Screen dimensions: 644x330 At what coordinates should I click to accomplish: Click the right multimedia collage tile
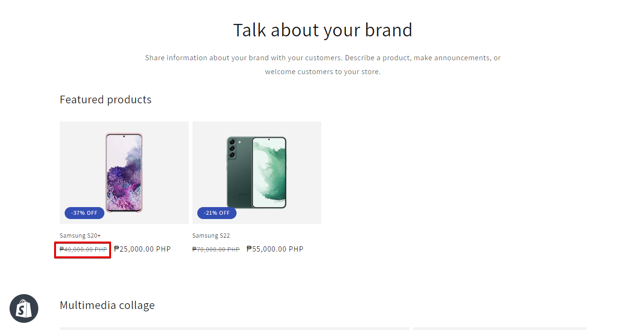click(x=499, y=328)
